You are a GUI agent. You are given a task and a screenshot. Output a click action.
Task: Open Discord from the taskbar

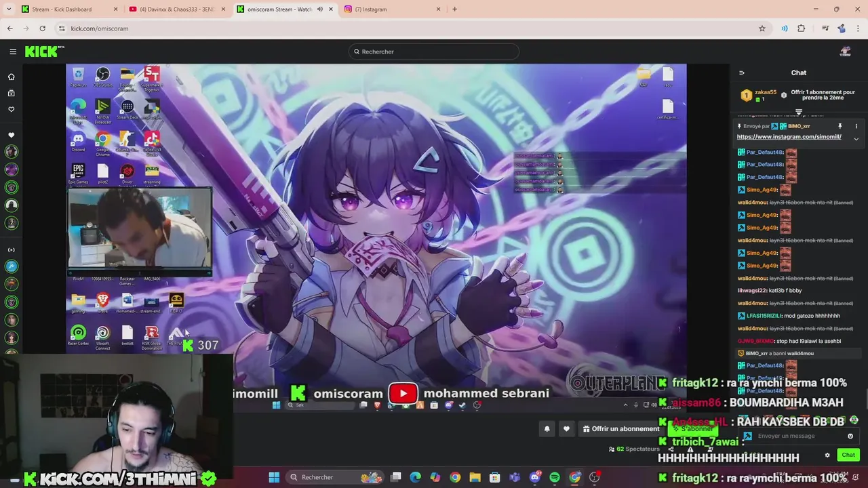[534, 477]
